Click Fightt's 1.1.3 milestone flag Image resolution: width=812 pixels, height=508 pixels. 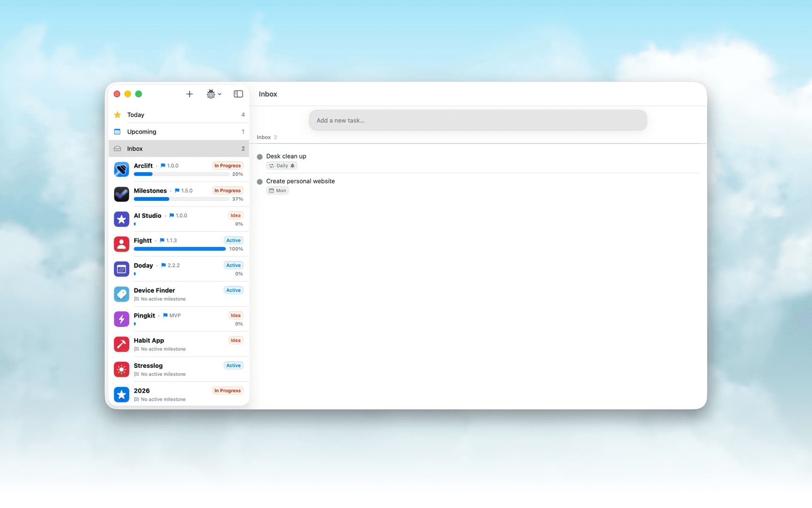pos(168,240)
